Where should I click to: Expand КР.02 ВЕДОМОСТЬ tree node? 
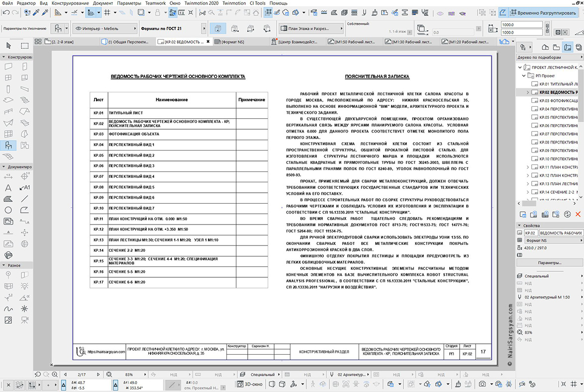528,92
